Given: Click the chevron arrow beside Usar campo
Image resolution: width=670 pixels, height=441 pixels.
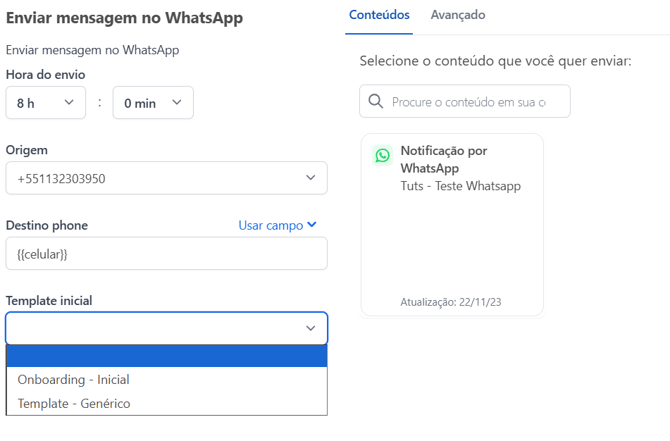Looking at the screenshot, I should tap(312, 225).
